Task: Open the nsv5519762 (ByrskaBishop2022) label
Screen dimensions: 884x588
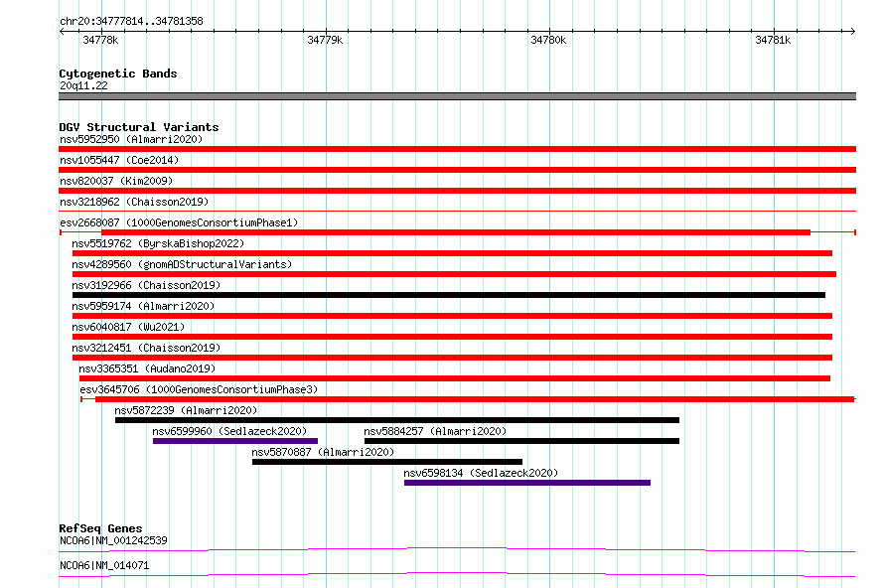Action: click(158, 243)
